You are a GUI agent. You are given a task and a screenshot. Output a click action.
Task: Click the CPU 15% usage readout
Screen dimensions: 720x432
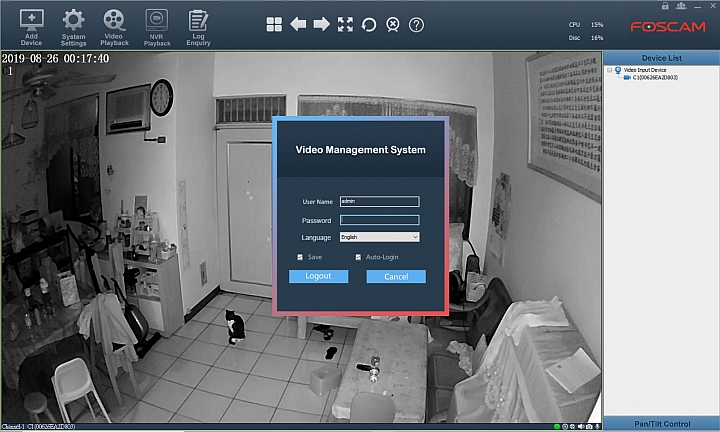coord(585,25)
